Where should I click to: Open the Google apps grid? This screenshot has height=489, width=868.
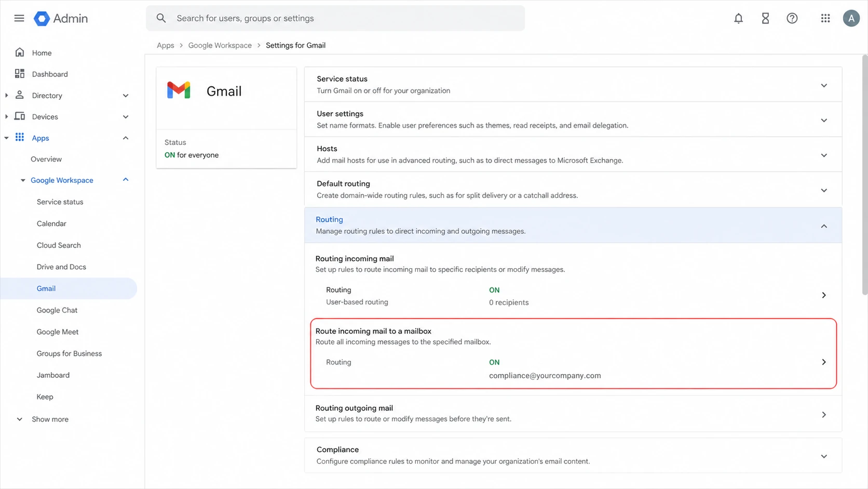coord(825,18)
